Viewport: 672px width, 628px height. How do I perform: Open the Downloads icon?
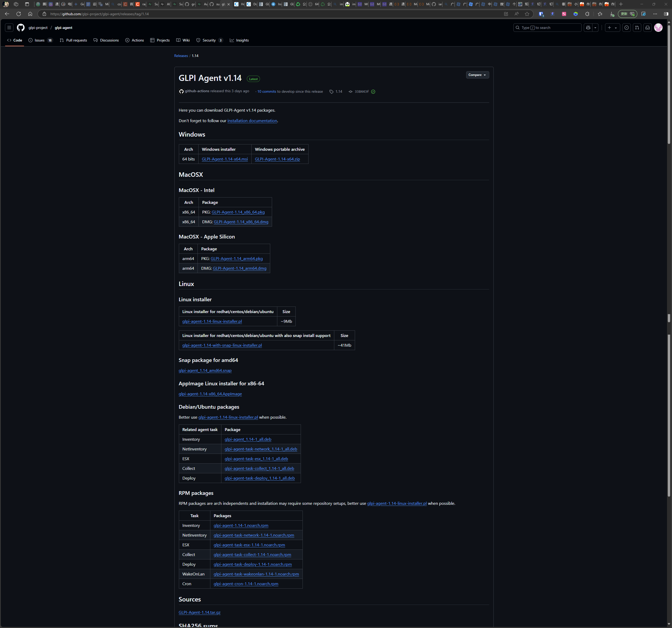[612, 14]
